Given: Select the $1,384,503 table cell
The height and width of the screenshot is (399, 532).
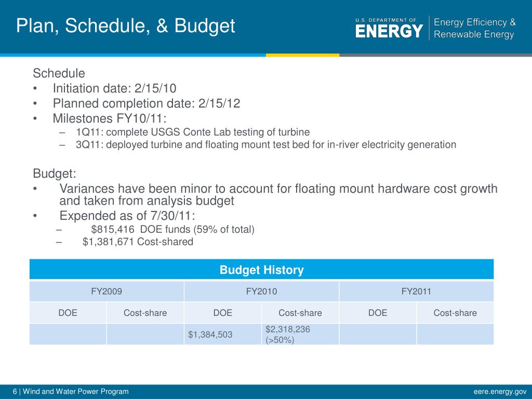Looking at the screenshot, I should 223,335.
